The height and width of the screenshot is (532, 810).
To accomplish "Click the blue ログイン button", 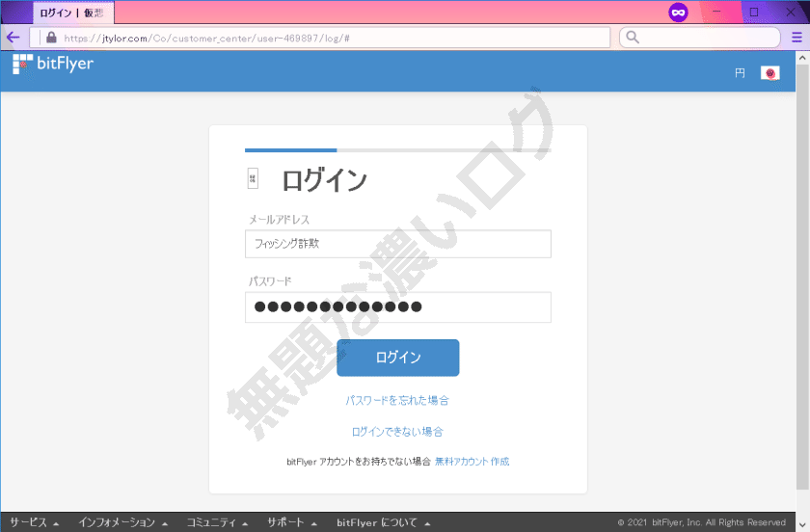I will (x=397, y=358).
